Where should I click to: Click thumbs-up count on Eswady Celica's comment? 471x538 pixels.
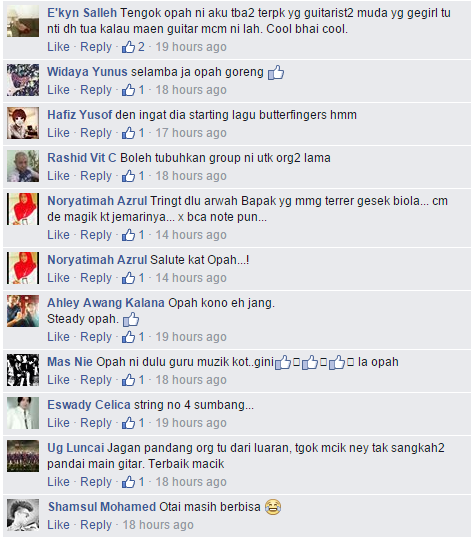(133, 423)
